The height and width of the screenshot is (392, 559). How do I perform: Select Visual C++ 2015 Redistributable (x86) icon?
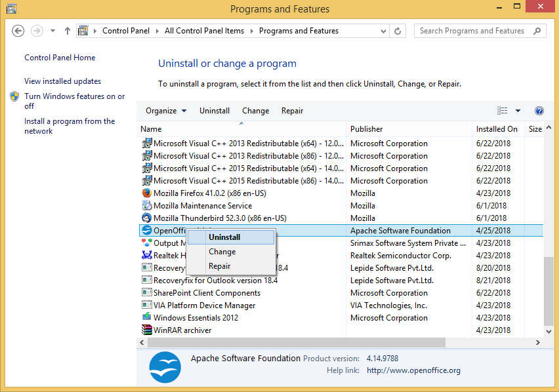pos(146,180)
